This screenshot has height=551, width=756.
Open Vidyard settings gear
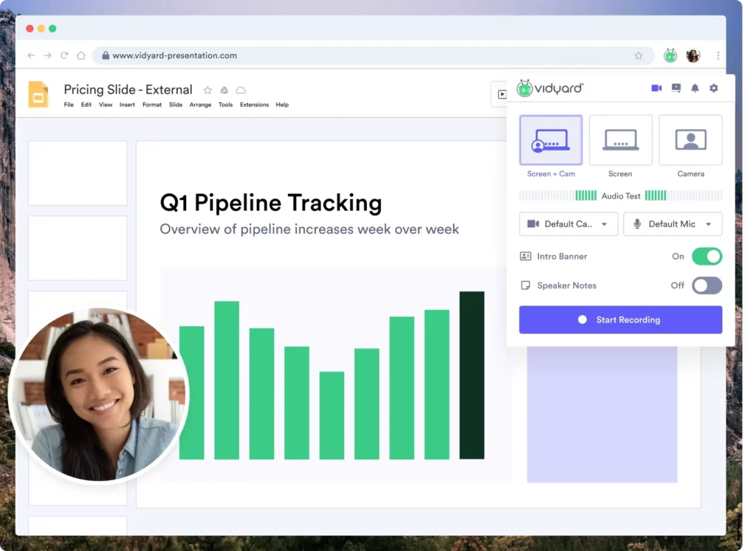(x=714, y=89)
